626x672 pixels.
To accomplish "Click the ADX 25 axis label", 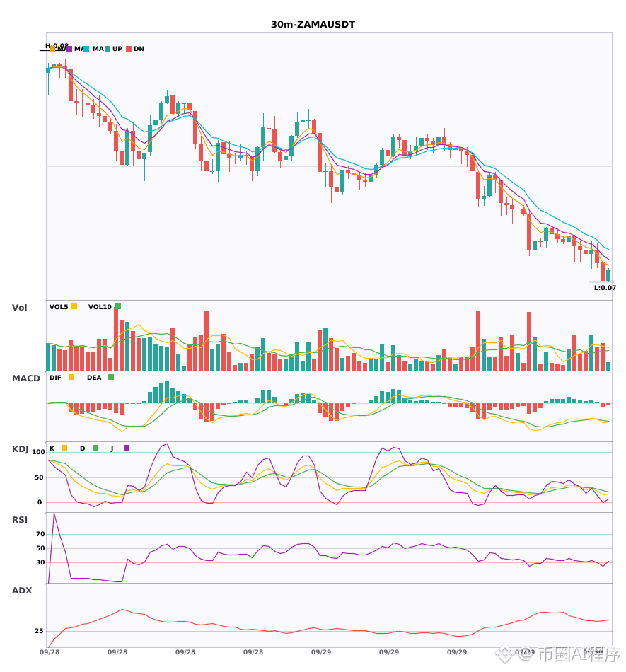I will point(39,630).
